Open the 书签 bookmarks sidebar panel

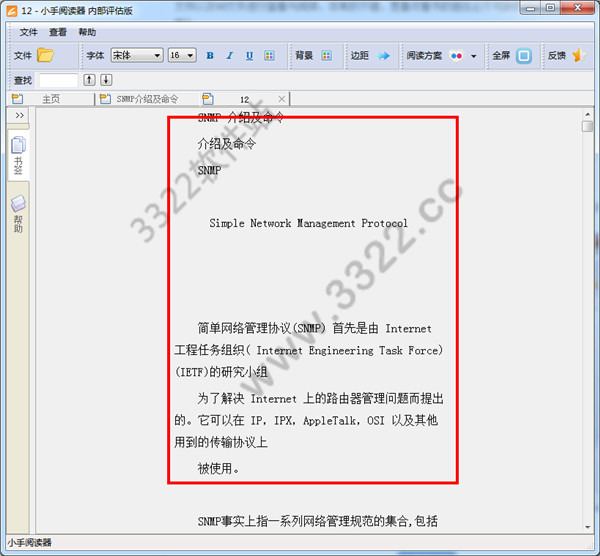18,155
